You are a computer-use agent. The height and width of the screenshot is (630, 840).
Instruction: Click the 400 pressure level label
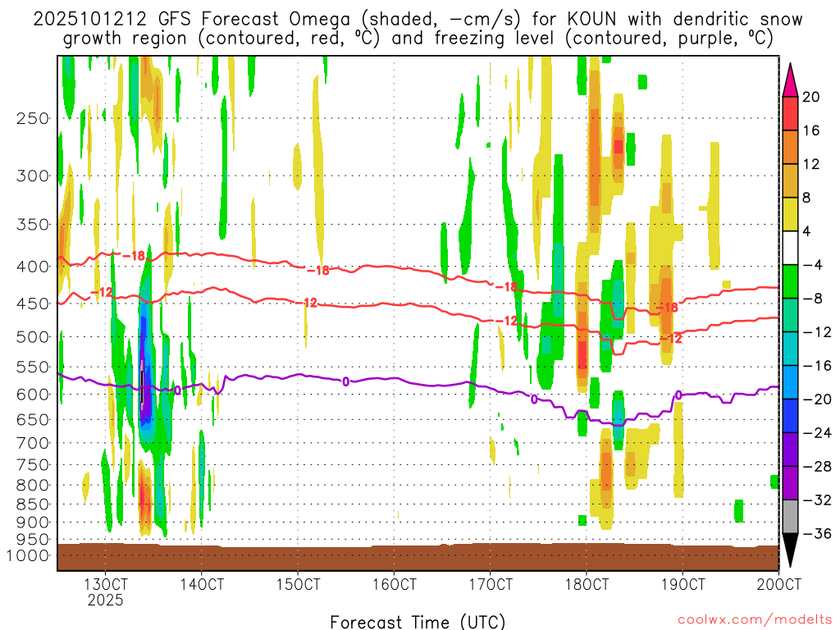pyautogui.click(x=33, y=267)
